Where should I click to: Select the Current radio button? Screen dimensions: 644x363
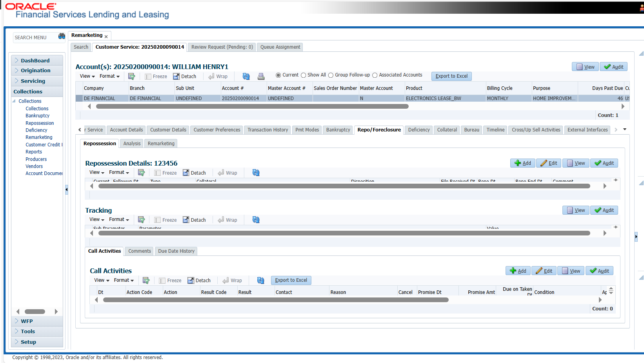278,75
